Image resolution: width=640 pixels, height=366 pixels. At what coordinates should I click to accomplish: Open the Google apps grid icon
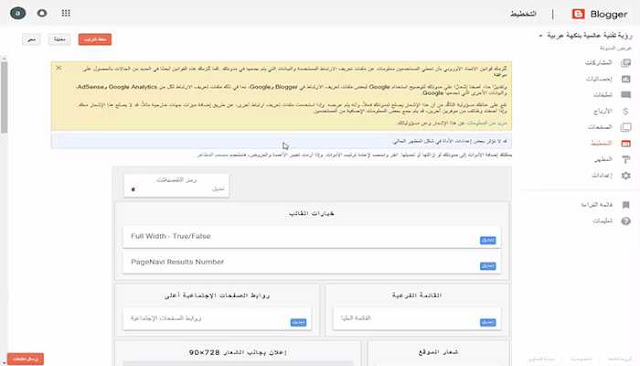[x=66, y=13]
